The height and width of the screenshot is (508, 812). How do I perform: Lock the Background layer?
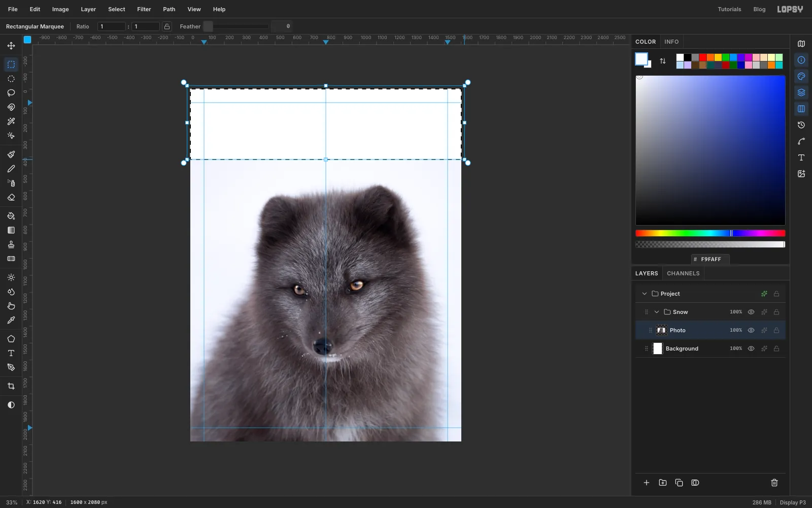pos(776,348)
